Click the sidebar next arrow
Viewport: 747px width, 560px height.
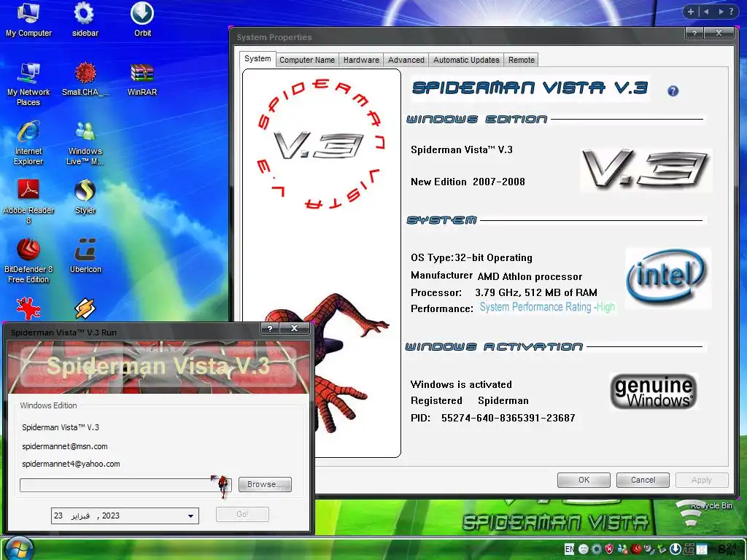tap(721, 12)
